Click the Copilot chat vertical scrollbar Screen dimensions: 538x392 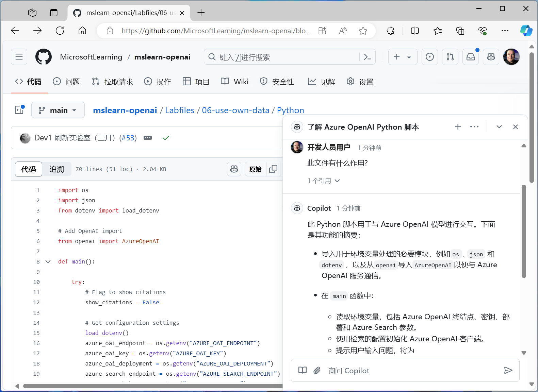tap(524, 231)
